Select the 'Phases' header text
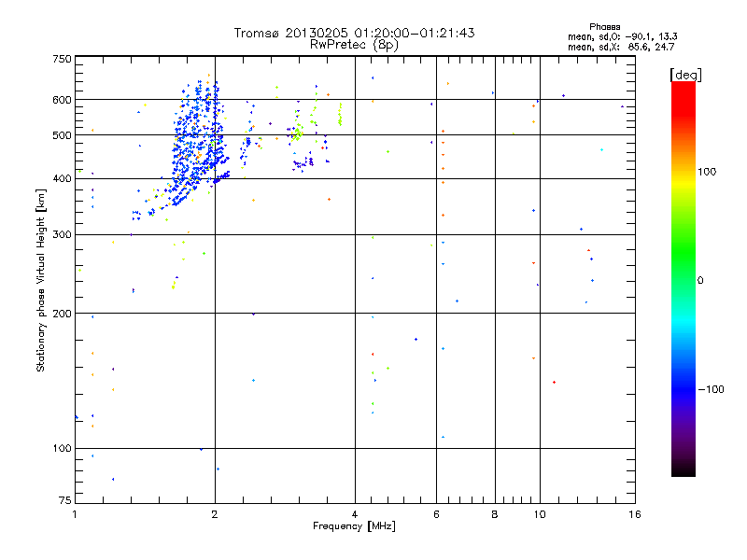The width and height of the screenshot is (747, 560). [604, 27]
